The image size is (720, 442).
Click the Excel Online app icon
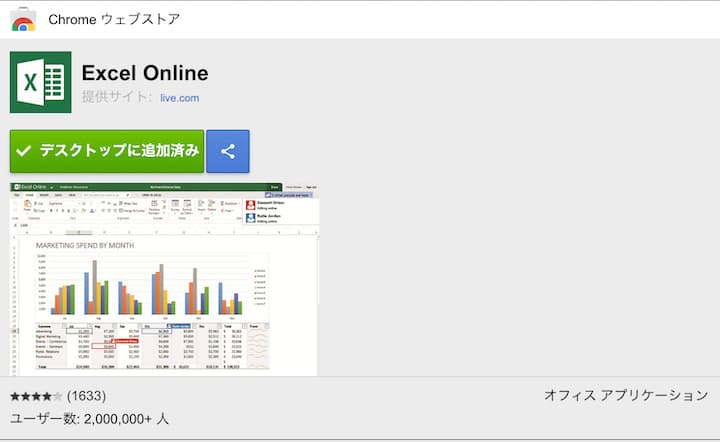[x=40, y=82]
